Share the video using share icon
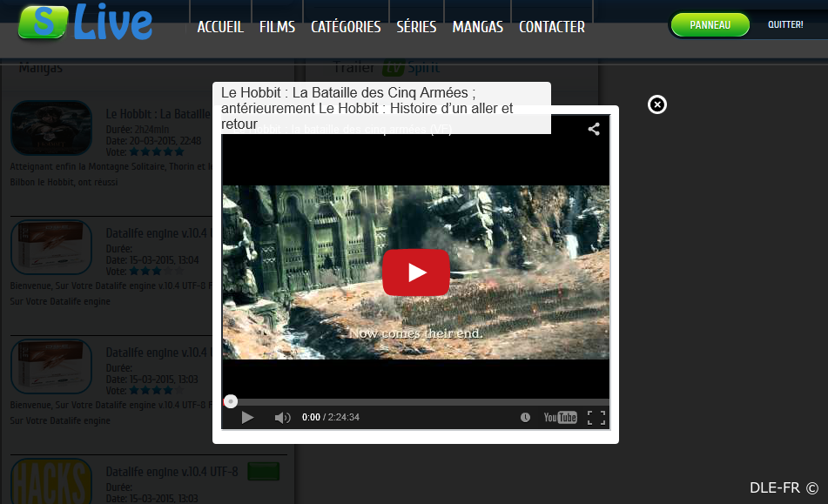The height and width of the screenshot is (504, 828). (594, 129)
